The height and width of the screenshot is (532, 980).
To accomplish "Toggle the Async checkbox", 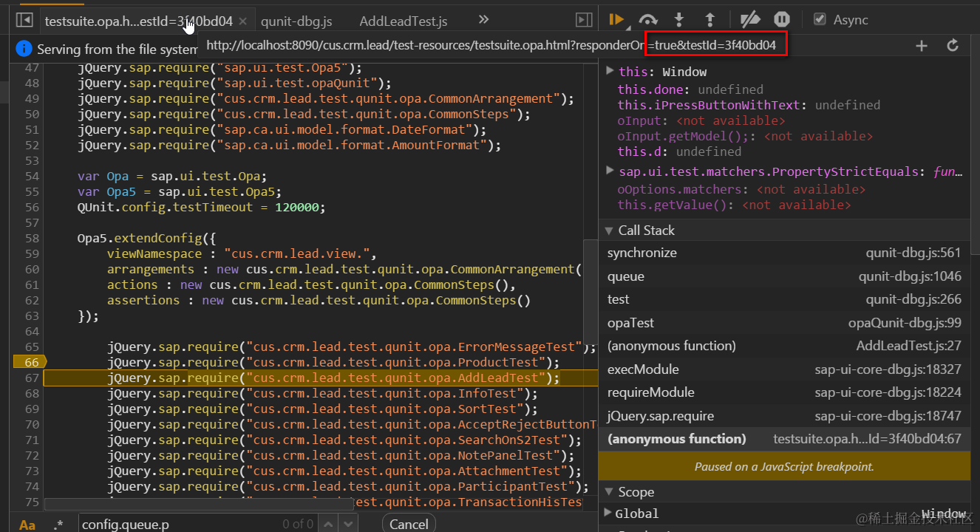I will 819,20.
